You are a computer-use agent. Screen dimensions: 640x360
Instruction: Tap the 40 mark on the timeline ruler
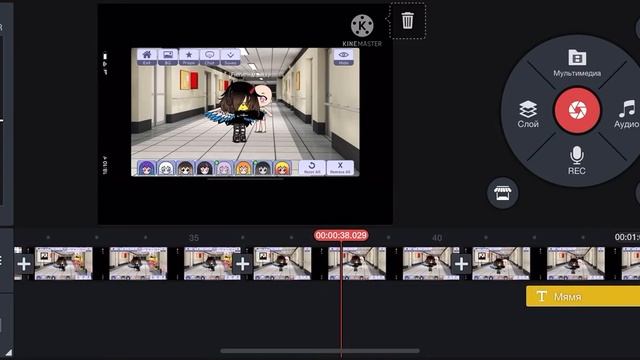pos(437,238)
